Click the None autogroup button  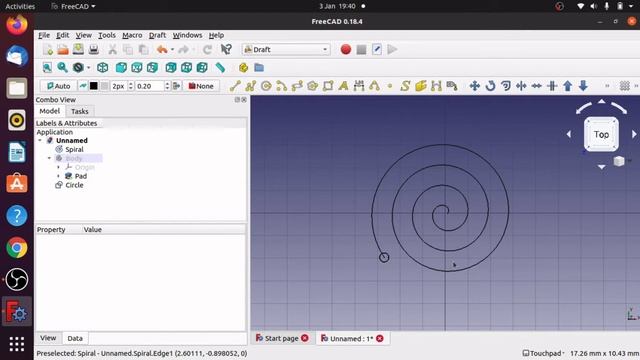[201, 86]
